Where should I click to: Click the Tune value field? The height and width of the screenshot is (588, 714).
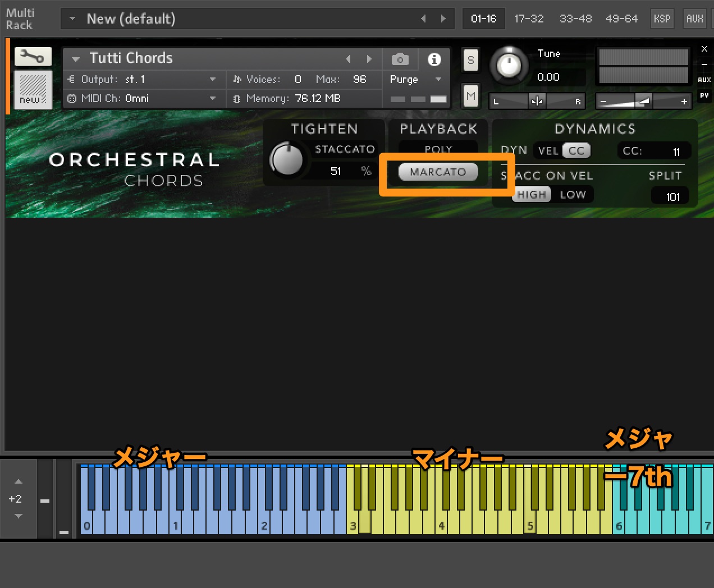(548, 77)
